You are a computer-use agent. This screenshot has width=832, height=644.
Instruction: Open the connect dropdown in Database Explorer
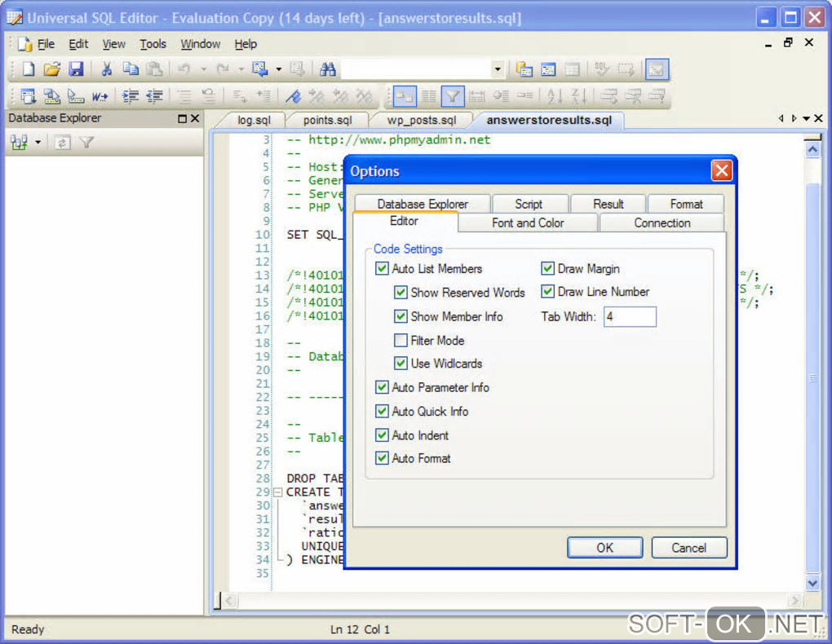pos(38,142)
